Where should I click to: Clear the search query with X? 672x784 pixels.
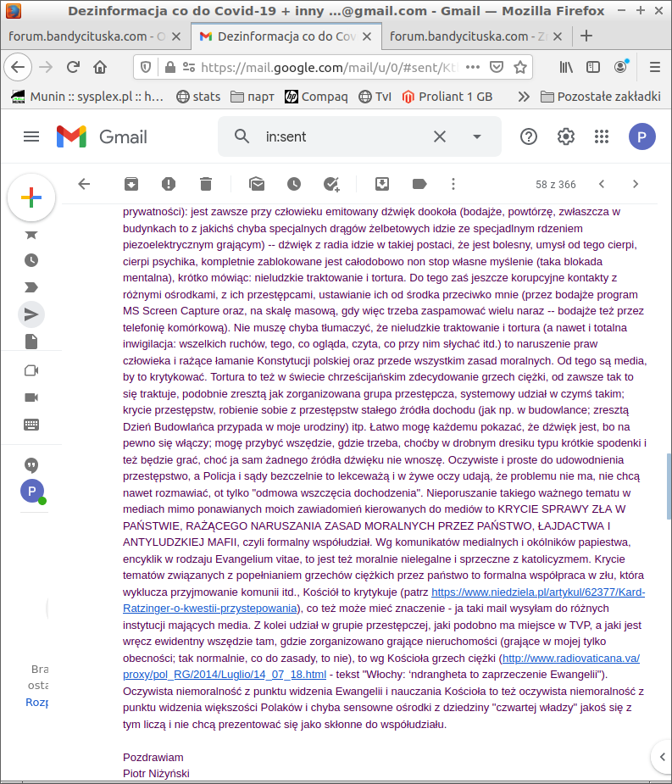click(440, 136)
